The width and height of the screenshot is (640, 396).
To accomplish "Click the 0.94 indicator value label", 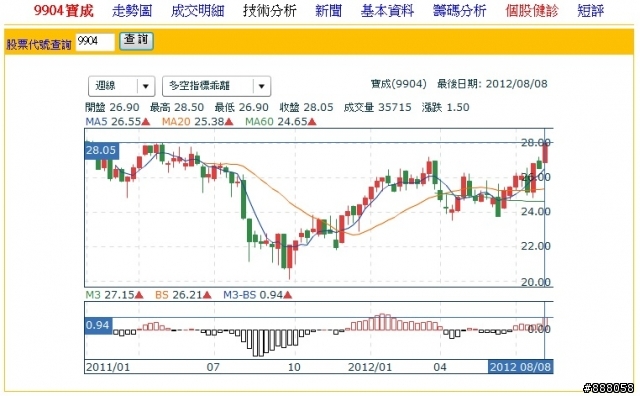I will pyautogui.click(x=98, y=325).
